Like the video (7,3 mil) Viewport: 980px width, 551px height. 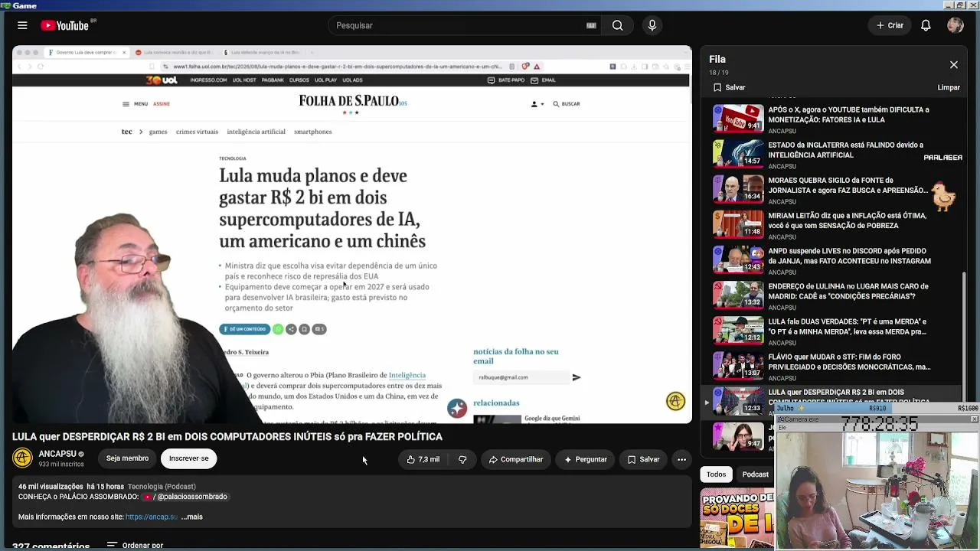coord(423,459)
